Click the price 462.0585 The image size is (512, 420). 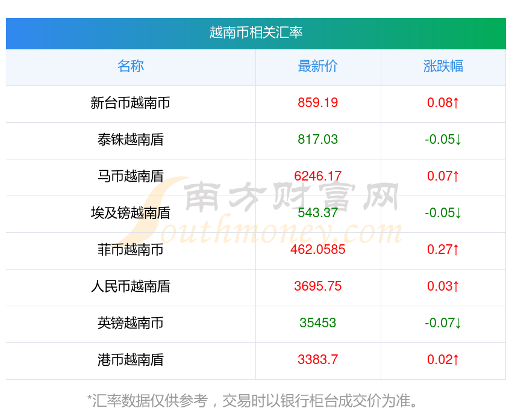coord(317,250)
